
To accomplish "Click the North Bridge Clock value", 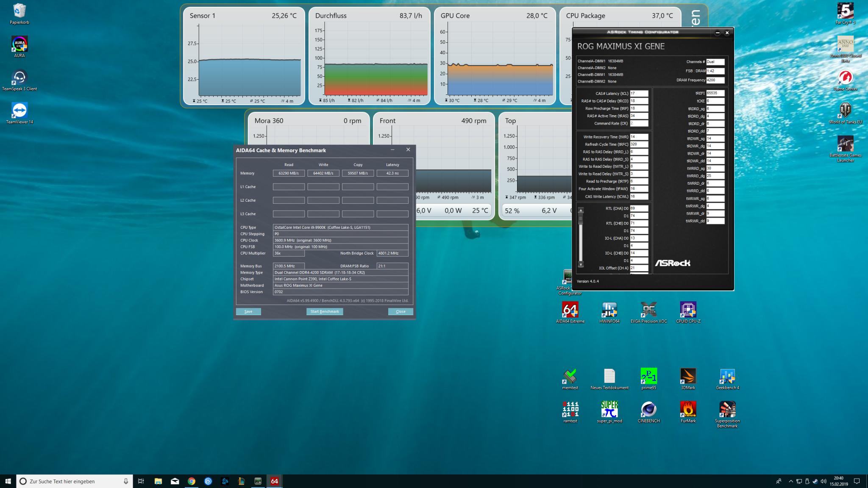I will coord(392,253).
